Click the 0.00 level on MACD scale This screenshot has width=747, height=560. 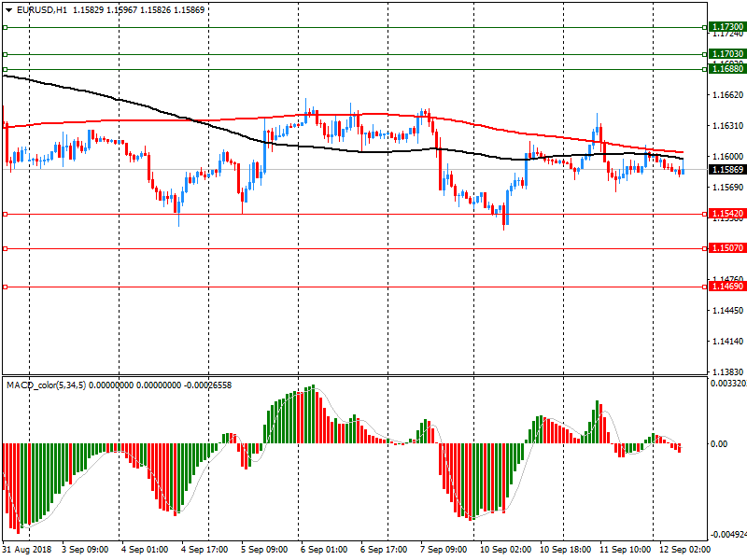click(718, 444)
